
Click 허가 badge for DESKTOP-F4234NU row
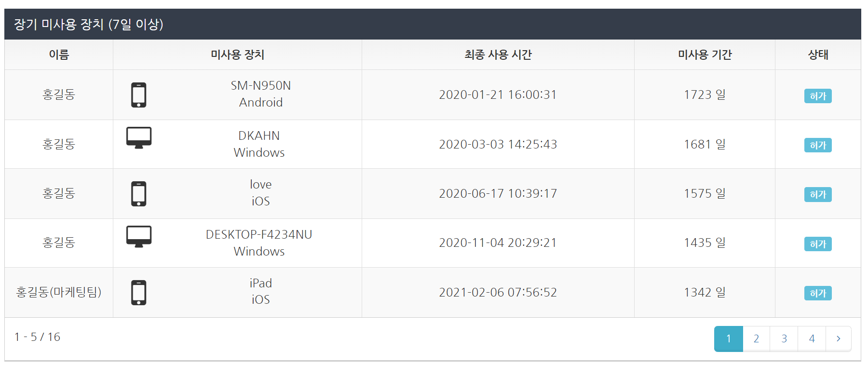pyautogui.click(x=818, y=244)
